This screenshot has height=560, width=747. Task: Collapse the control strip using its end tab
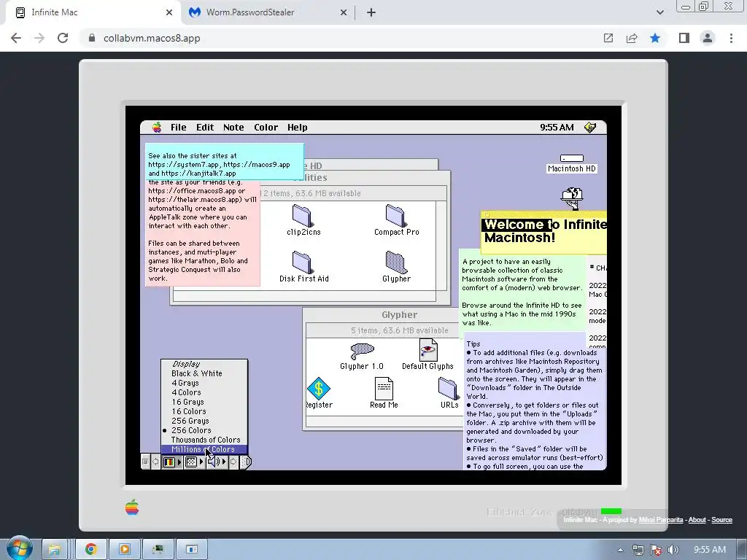(246, 462)
